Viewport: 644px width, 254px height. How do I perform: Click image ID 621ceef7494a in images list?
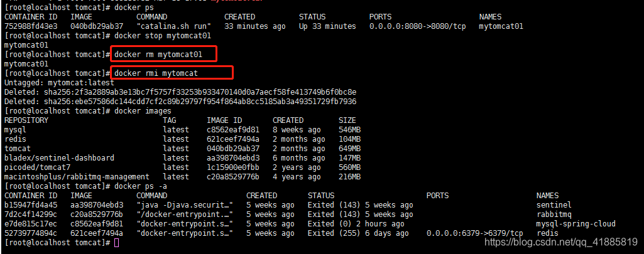coord(233,139)
